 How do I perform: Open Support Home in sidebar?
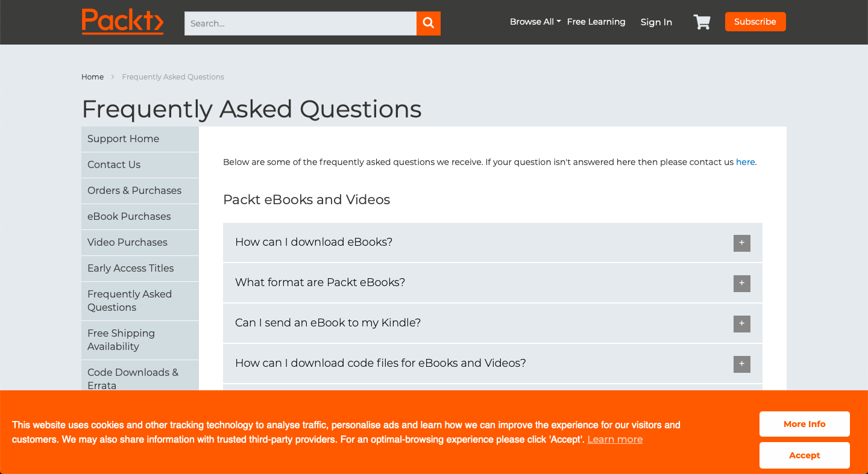click(140, 139)
